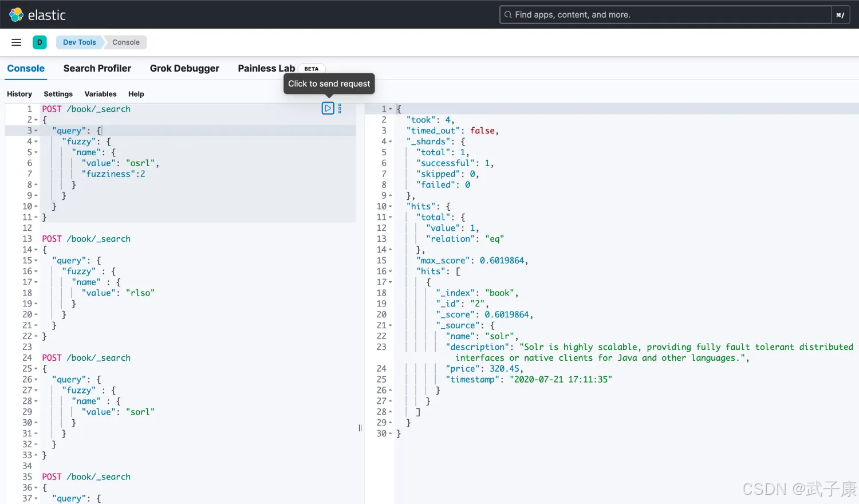The height and width of the screenshot is (504, 859).
Task: Open the History panel
Action: click(x=19, y=94)
